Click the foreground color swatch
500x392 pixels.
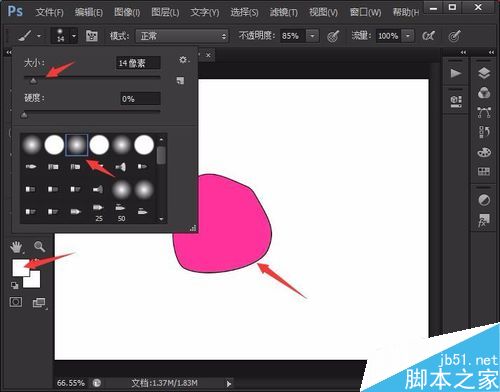tap(21, 268)
